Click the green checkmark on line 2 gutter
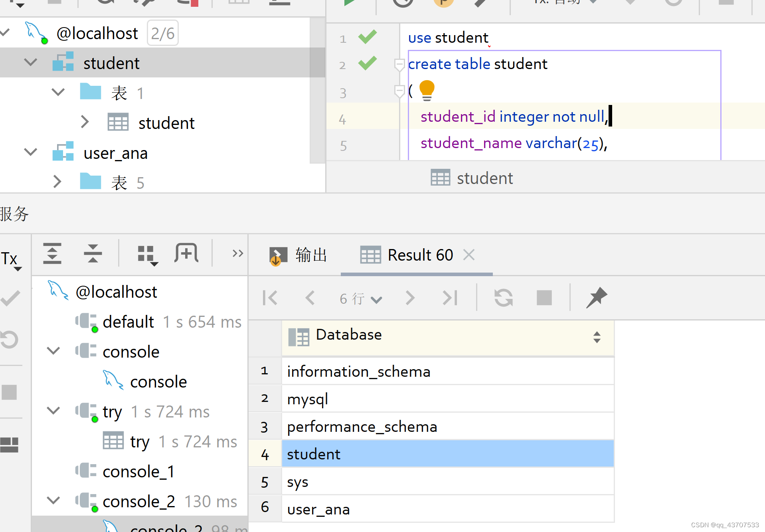The image size is (765, 532). 368,63
